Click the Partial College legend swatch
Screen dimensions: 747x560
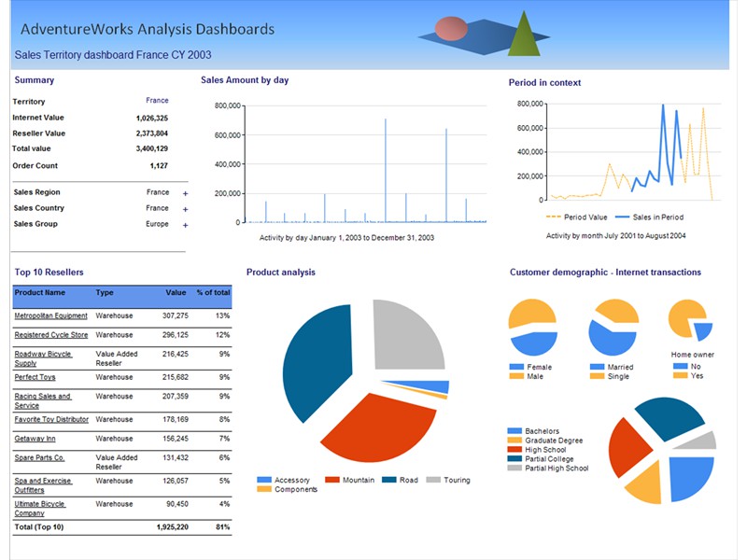pyautogui.click(x=514, y=458)
